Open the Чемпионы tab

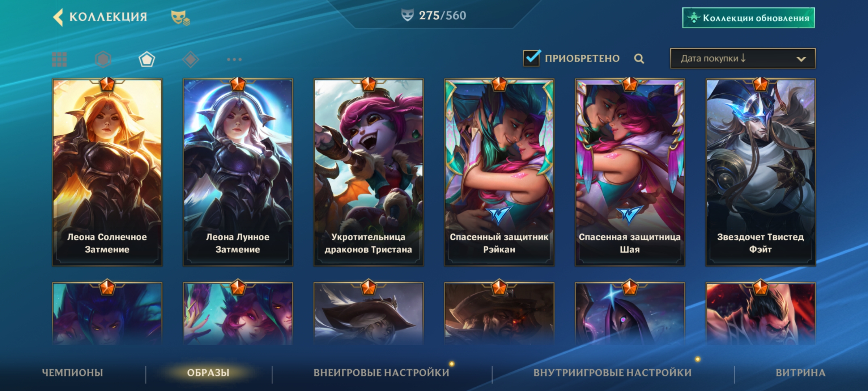(x=73, y=373)
